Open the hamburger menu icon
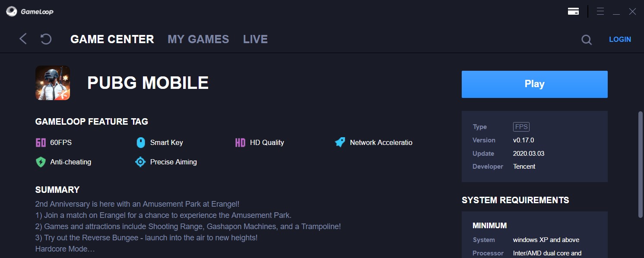This screenshot has width=644, height=258. click(x=600, y=11)
